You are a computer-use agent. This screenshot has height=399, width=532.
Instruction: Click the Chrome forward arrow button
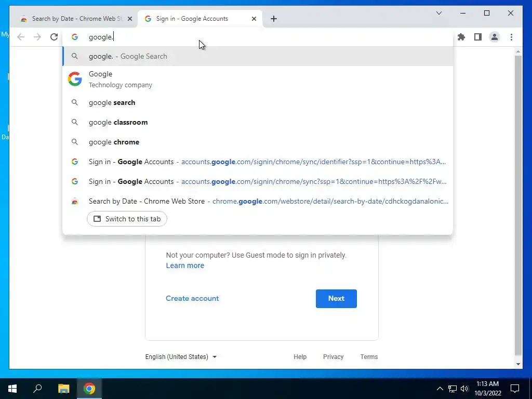coord(37,37)
